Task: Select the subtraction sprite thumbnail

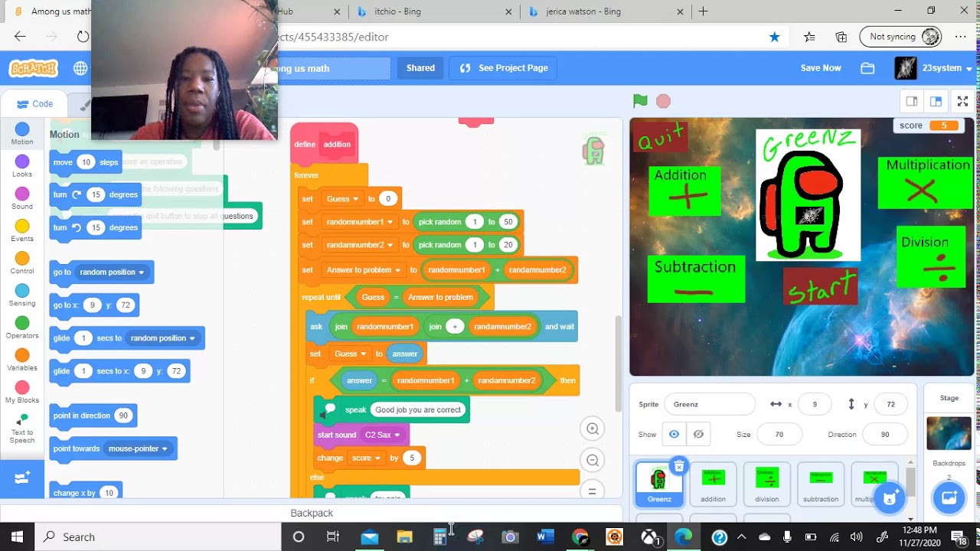Action: click(821, 484)
